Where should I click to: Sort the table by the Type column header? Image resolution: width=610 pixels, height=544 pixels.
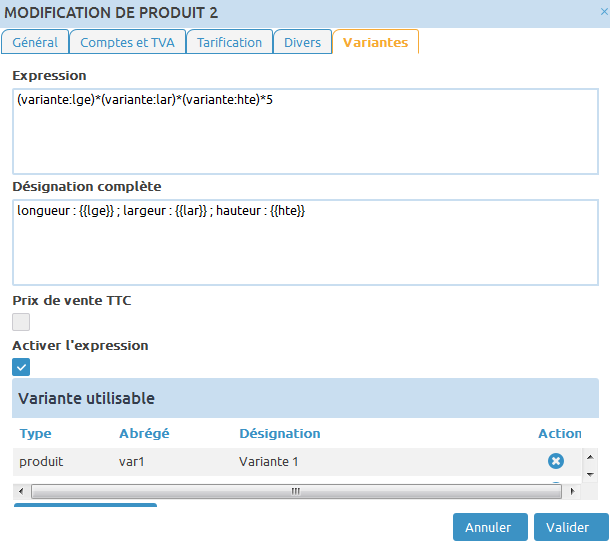36,434
